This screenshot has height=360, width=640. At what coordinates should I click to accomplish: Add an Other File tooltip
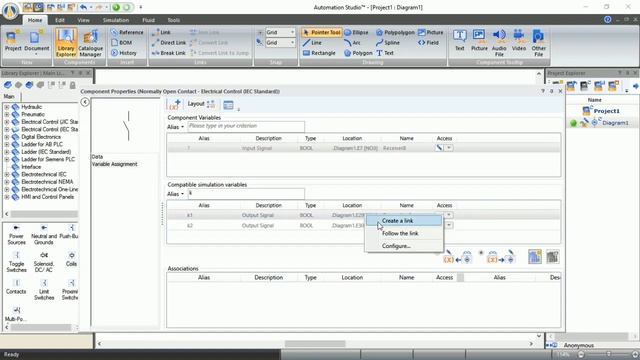538,42
